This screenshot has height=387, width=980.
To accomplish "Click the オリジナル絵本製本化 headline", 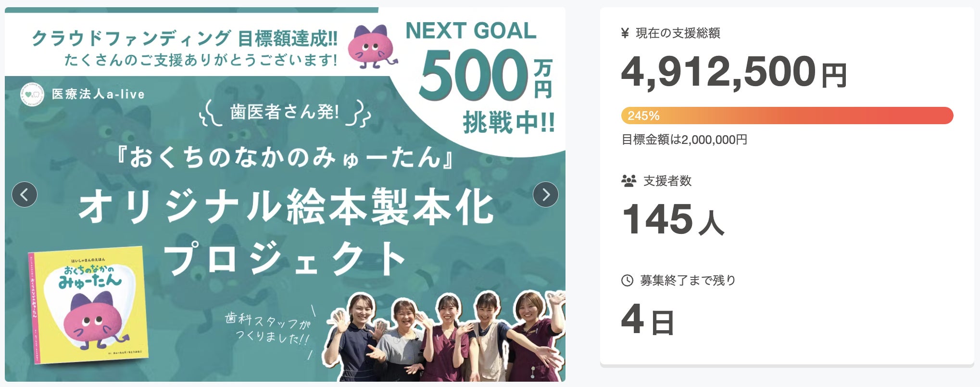I will click(287, 207).
